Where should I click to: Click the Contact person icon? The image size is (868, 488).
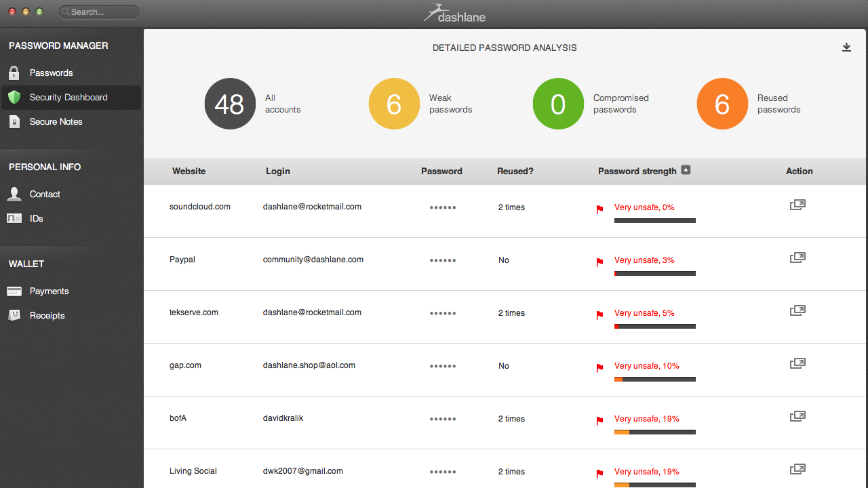pyautogui.click(x=14, y=195)
